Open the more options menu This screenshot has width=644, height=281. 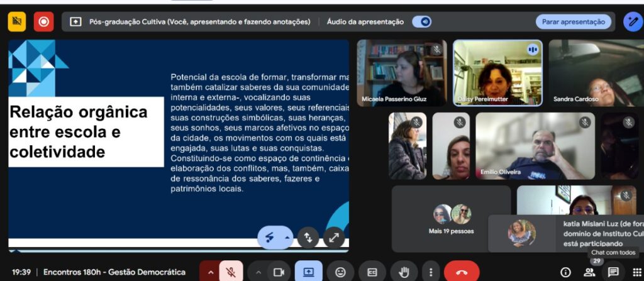click(431, 272)
